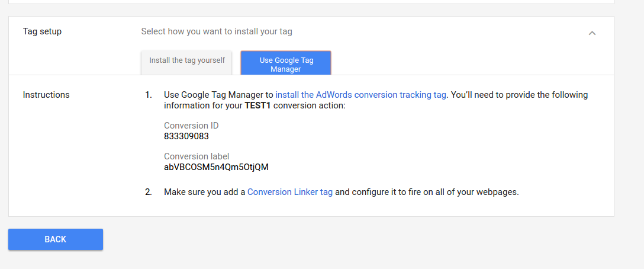Click Use Google Tag Manager to sentence start
This screenshot has width=644, height=269.
[218, 95]
